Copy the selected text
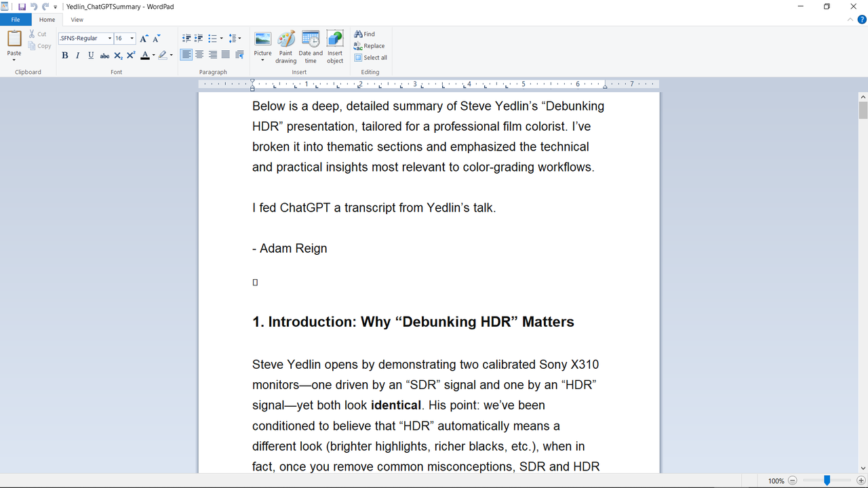 pos(40,46)
